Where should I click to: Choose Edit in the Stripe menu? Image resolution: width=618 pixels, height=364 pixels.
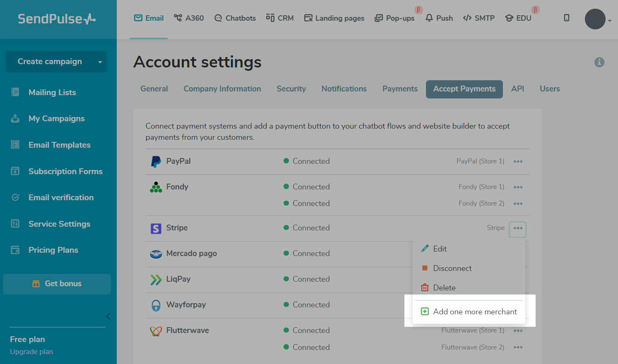469,249
